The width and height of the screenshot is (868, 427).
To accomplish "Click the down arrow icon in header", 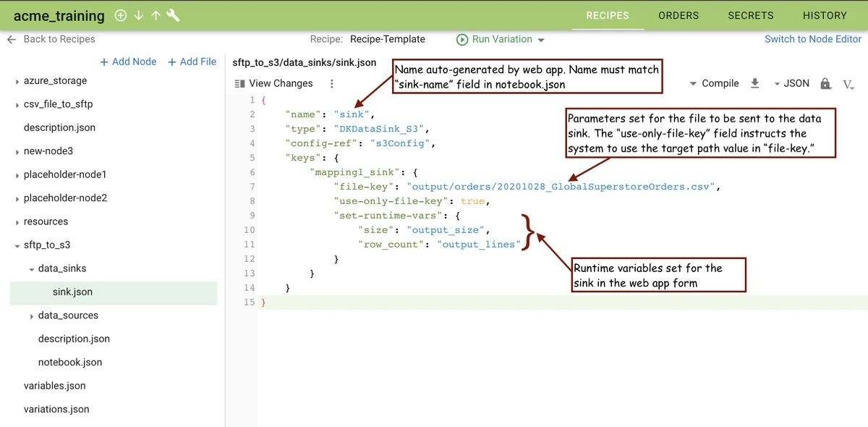I will click(x=139, y=15).
